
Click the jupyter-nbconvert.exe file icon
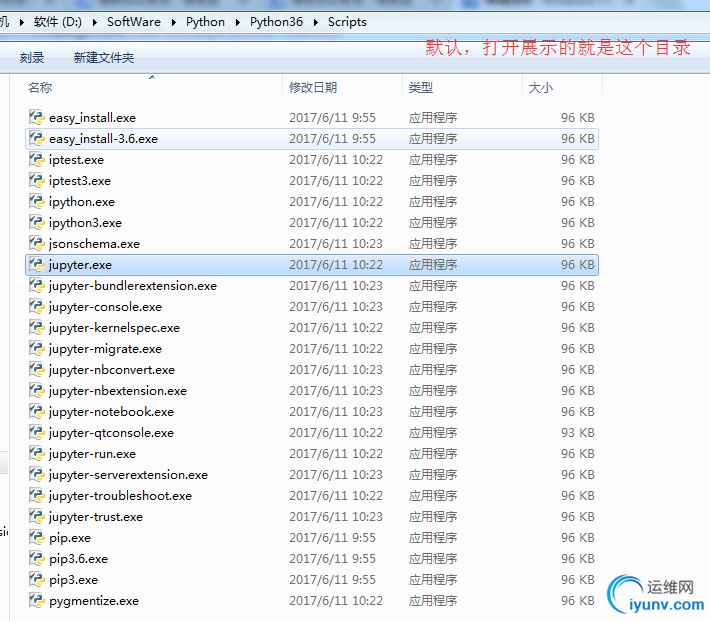37,369
